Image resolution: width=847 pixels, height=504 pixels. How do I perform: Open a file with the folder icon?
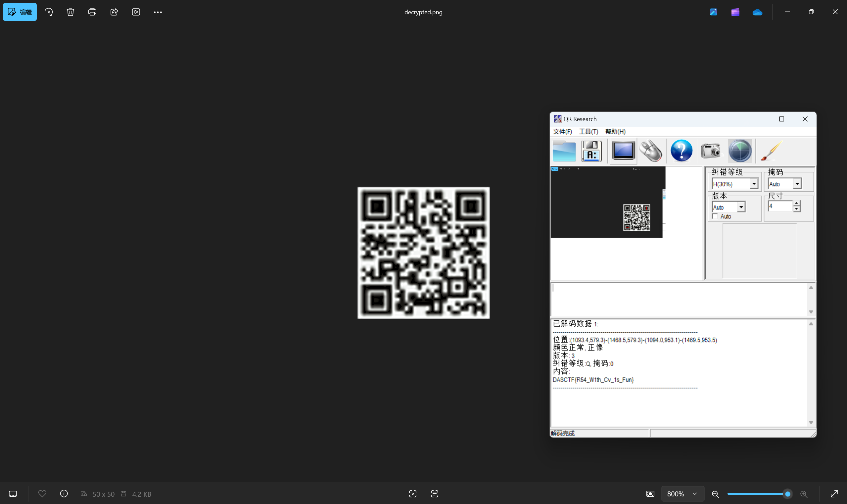564,151
